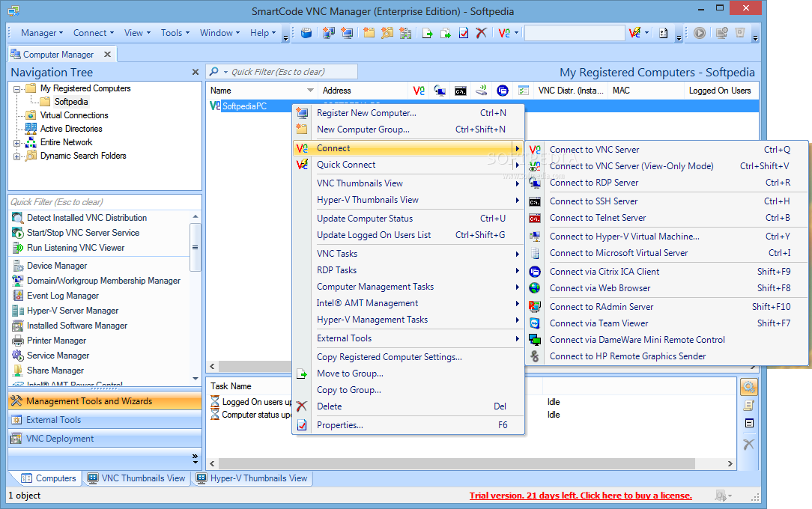Click the status bar icon beside trial notice

[721, 496]
